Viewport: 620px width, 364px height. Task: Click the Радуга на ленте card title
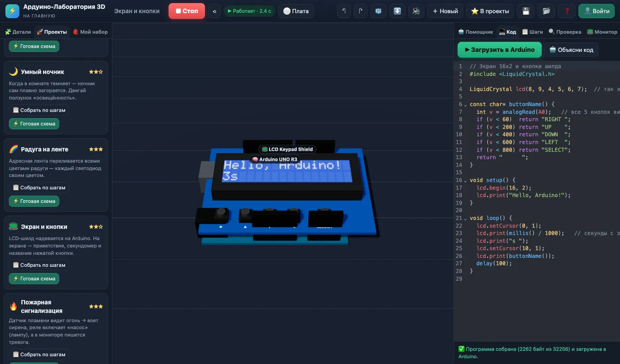(44, 149)
